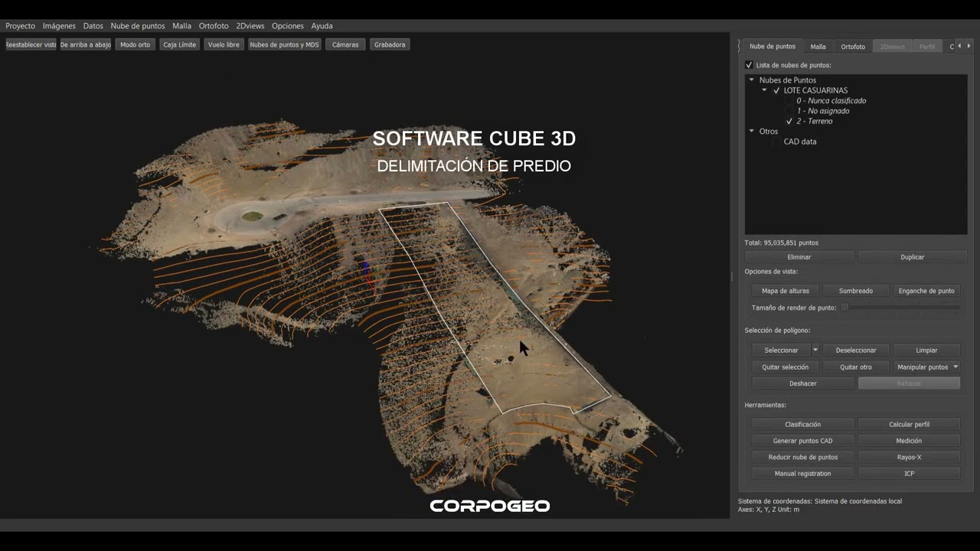980x551 pixels.
Task: Click the Duplicar button
Action: [913, 257]
